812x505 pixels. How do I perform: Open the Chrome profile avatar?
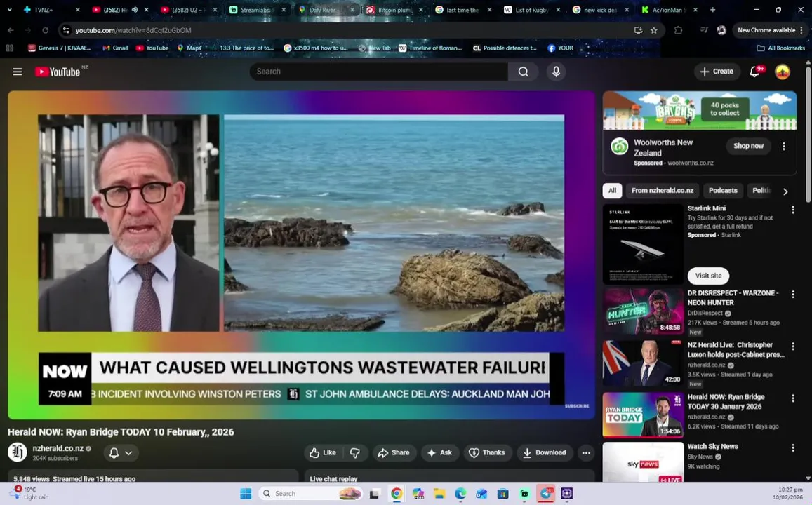coord(721,30)
